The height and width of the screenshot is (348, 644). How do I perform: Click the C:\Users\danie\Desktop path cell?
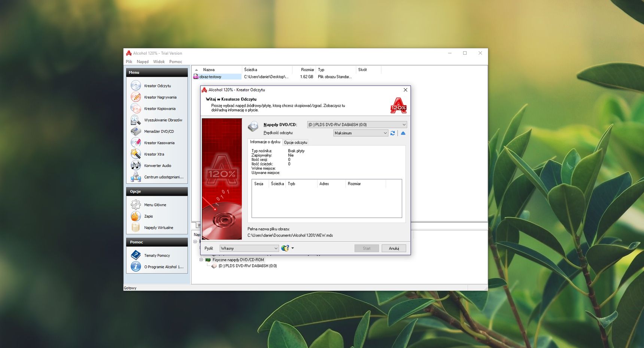tap(266, 77)
